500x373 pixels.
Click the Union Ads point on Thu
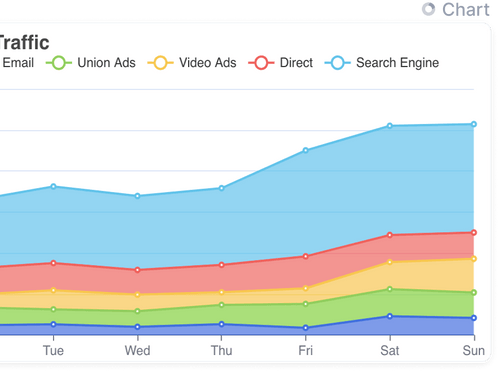pyautogui.click(x=221, y=305)
